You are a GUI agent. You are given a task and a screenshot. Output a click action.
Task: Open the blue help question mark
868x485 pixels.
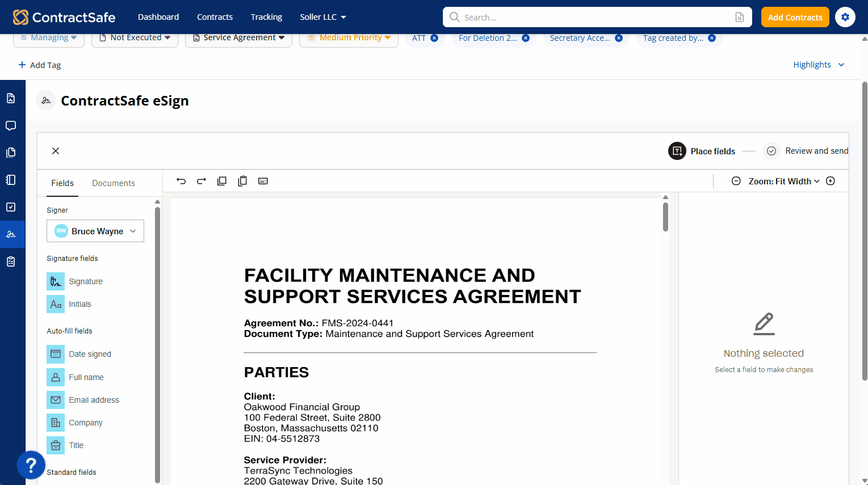(31, 465)
